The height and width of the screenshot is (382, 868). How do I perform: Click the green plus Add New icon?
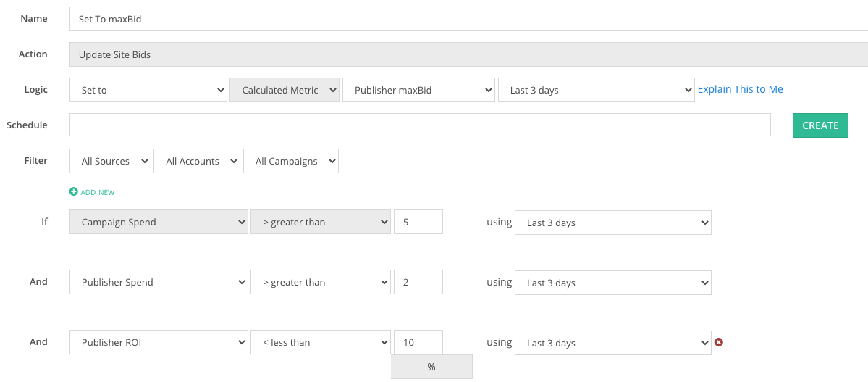click(x=74, y=192)
